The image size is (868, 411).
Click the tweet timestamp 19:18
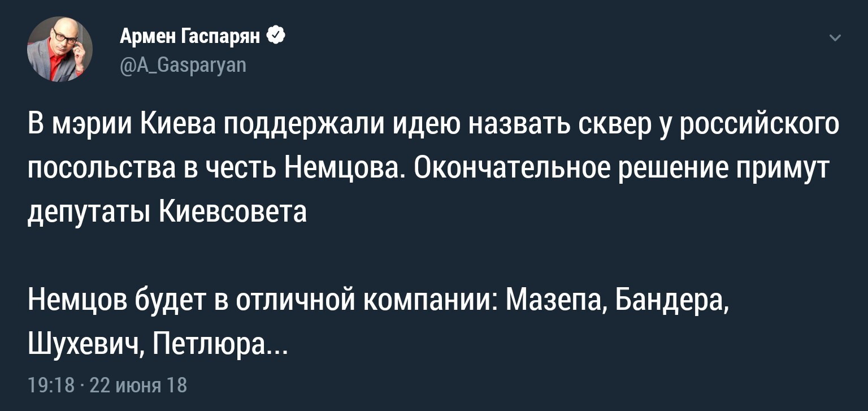point(51,385)
